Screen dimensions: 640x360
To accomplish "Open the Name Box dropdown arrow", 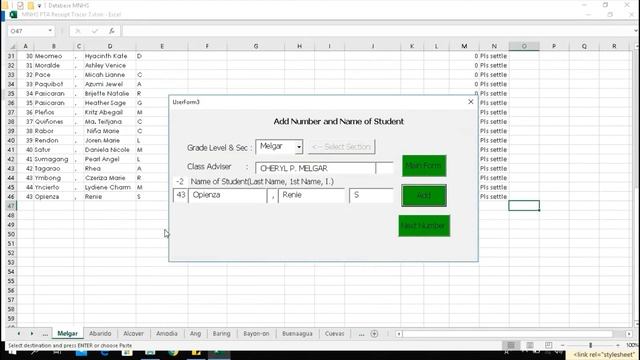I will tap(50, 31).
